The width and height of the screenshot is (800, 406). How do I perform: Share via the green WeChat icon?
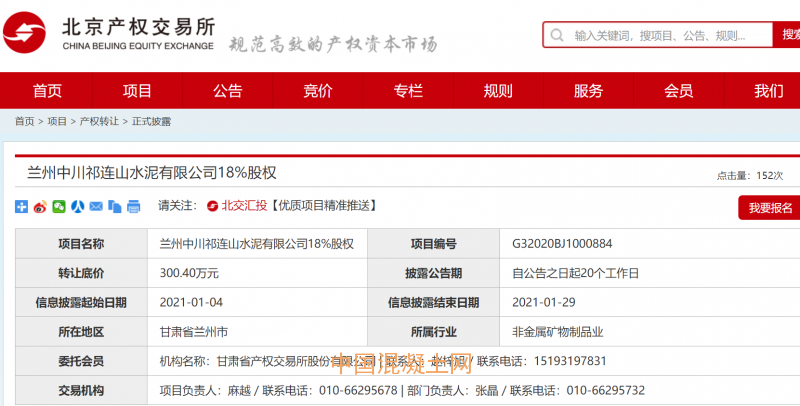click(59, 207)
